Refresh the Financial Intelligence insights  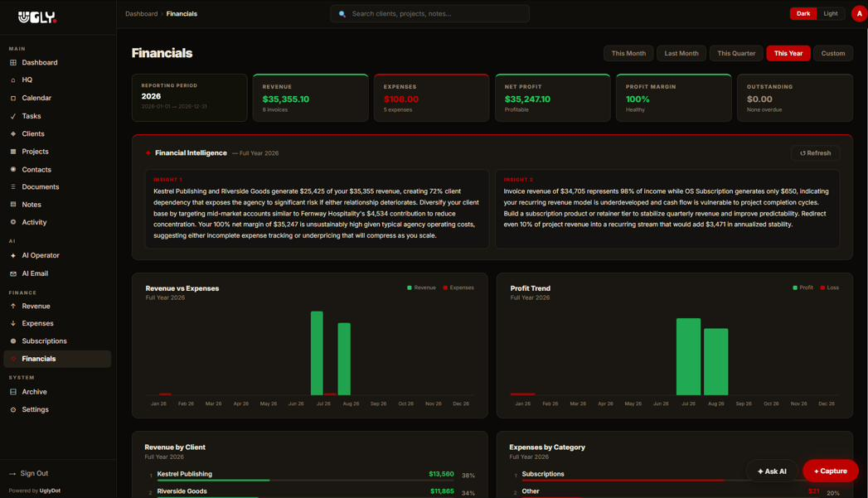(x=815, y=153)
